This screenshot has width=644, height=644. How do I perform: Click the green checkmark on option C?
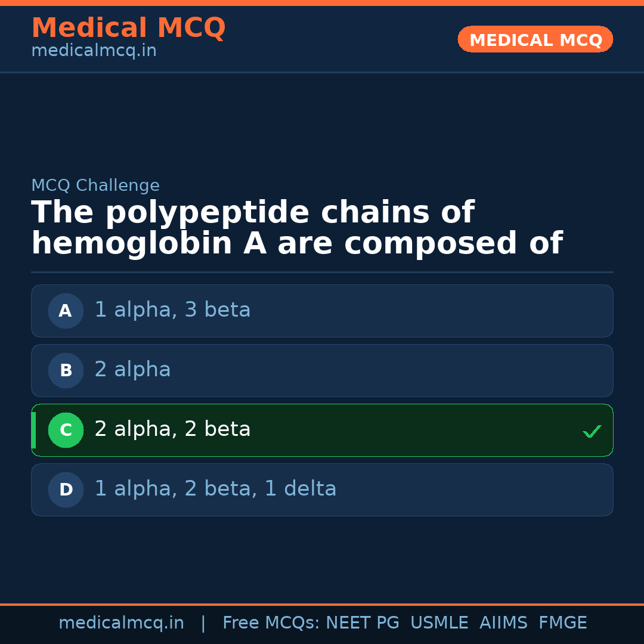point(592,431)
